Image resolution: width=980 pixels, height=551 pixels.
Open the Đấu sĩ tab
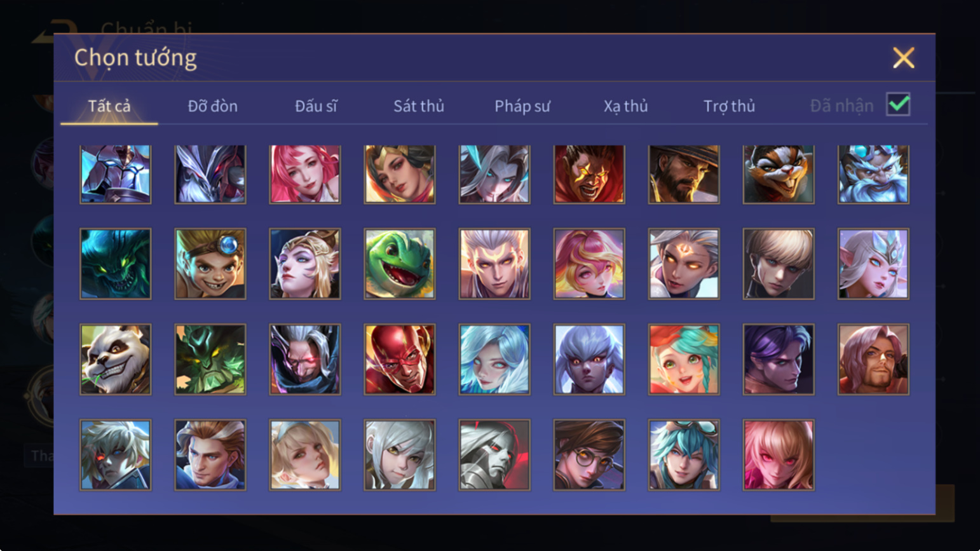316,106
